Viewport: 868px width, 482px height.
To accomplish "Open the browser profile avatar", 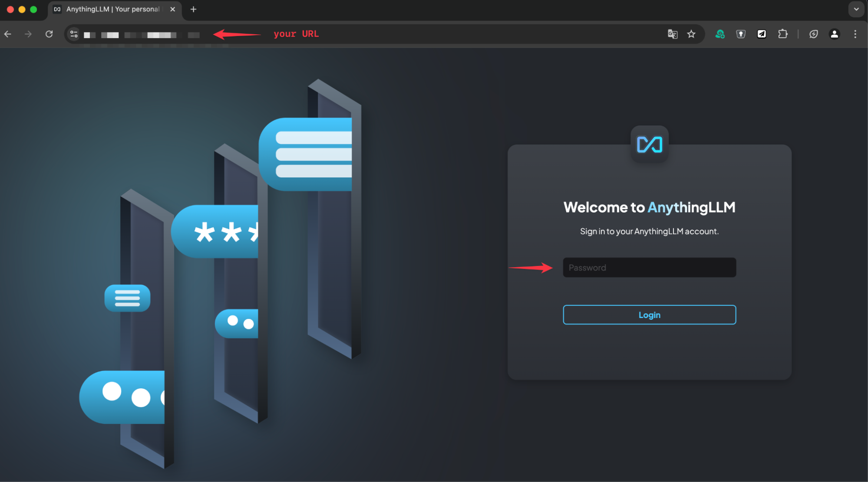I will coord(834,34).
